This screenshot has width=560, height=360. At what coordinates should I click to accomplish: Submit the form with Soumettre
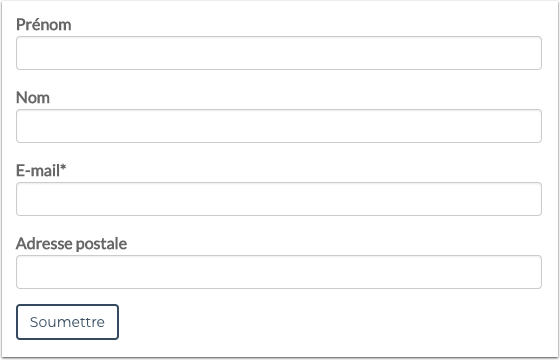67,322
